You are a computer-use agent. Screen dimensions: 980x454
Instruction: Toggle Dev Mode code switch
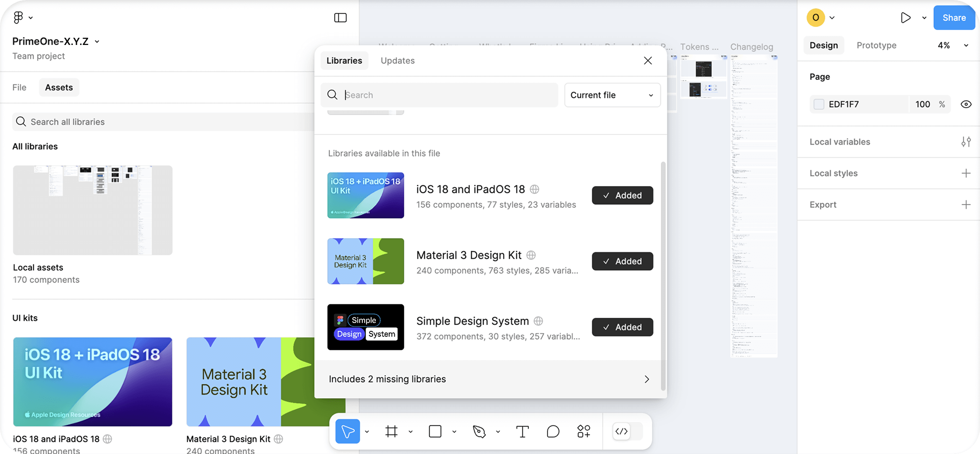click(628, 432)
